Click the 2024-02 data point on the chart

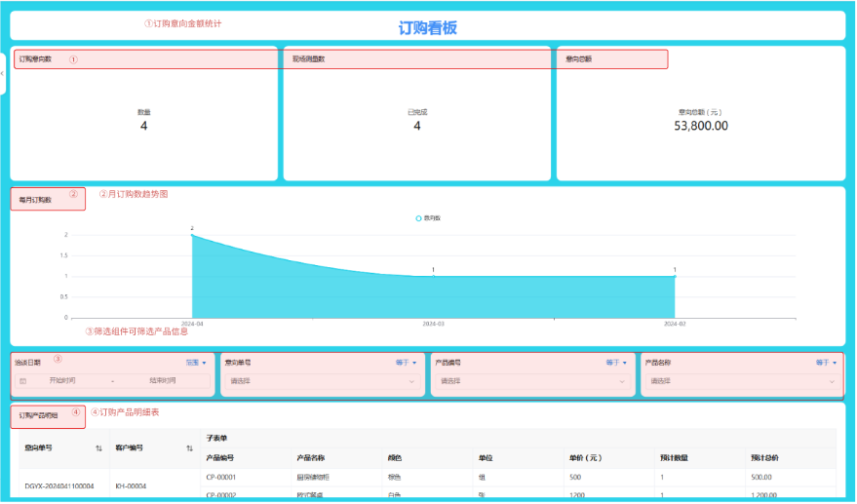click(675, 276)
